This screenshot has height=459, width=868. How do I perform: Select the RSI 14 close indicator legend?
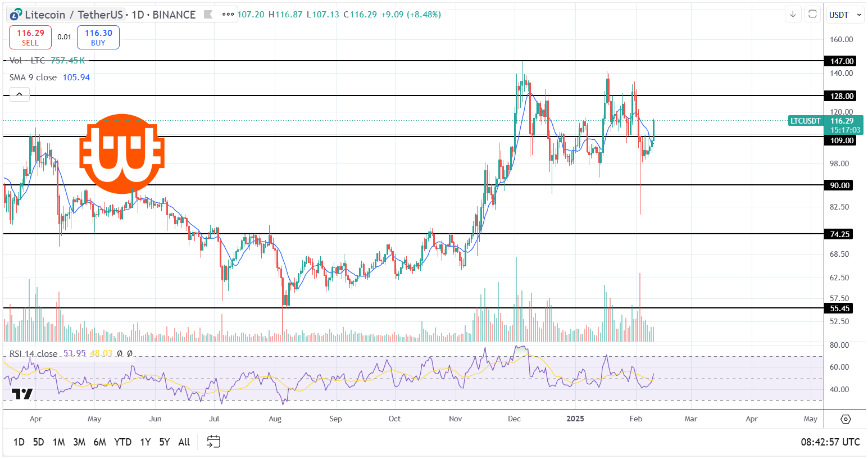(33, 353)
